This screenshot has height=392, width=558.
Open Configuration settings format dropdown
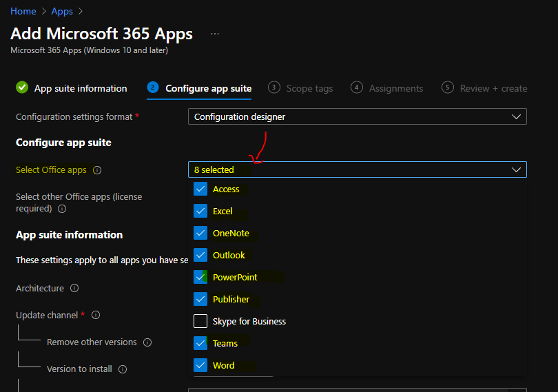(x=358, y=117)
